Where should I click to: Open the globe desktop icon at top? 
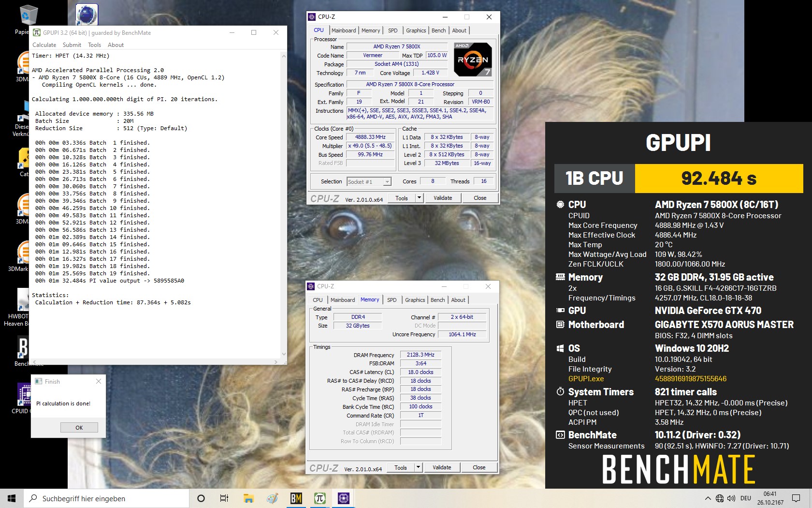[87, 15]
